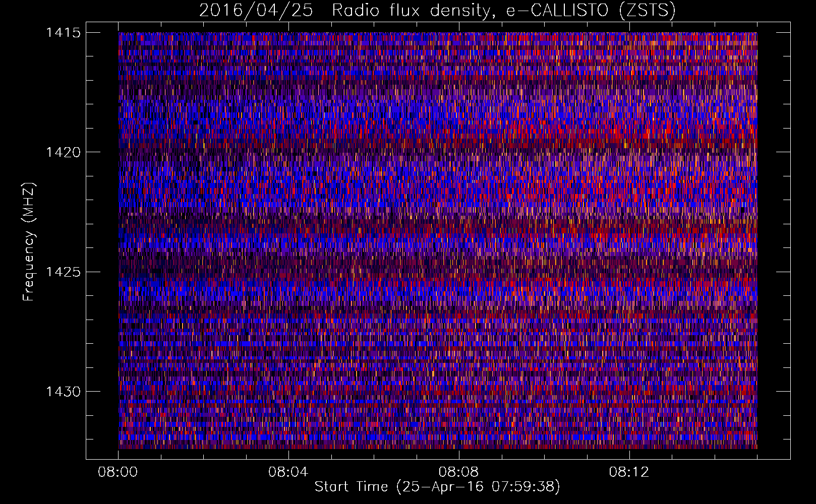
Task: Click the 08:04 time tick label
Action: point(288,472)
